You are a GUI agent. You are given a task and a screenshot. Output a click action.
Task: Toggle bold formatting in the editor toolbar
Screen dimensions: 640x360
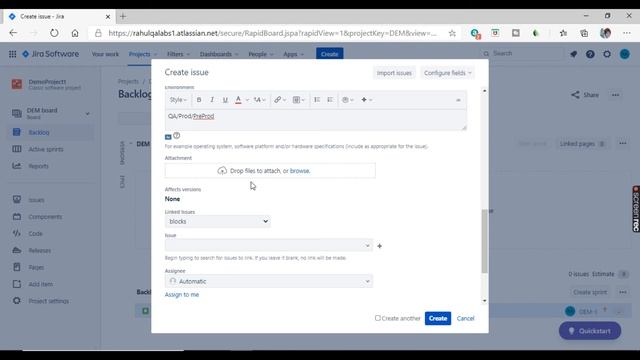point(199,100)
